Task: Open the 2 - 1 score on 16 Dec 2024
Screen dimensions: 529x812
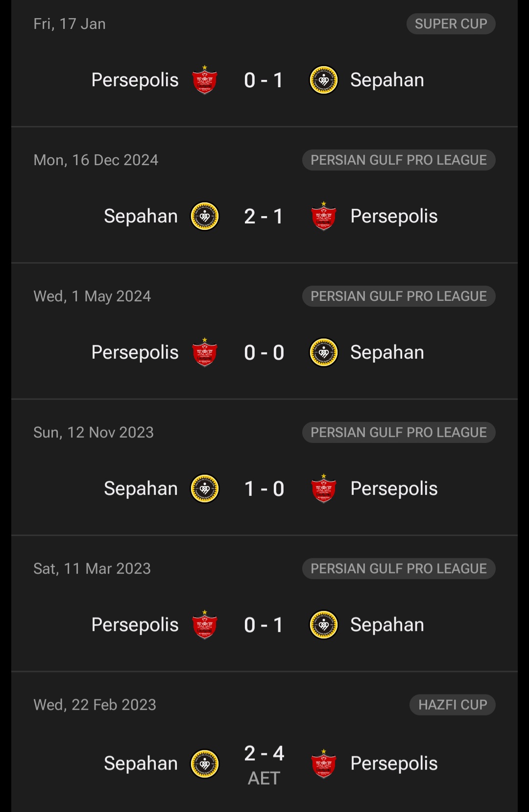Action: [264, 216]
